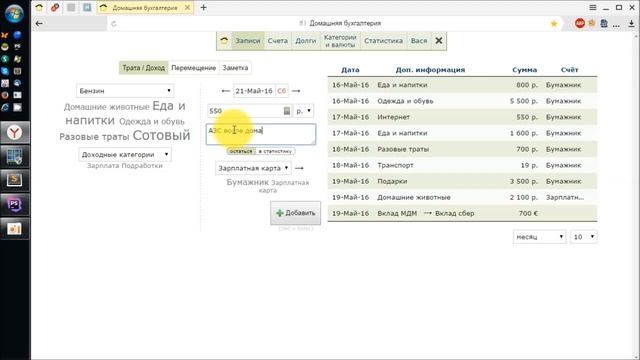Open a new browser tab with plus
The width and height of the screenshot is (640, 360).
tap(203, 7)
